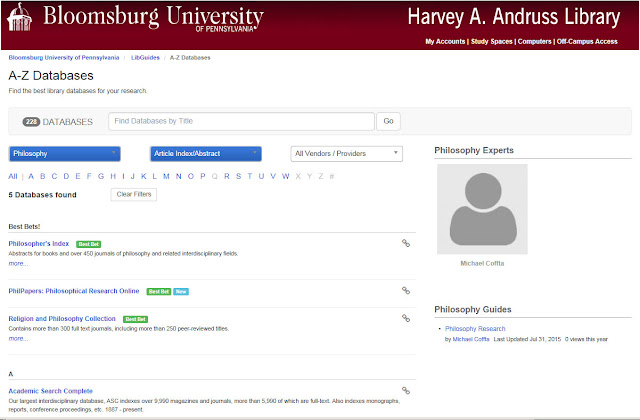Select All in alphabet filter

(13, 176)
